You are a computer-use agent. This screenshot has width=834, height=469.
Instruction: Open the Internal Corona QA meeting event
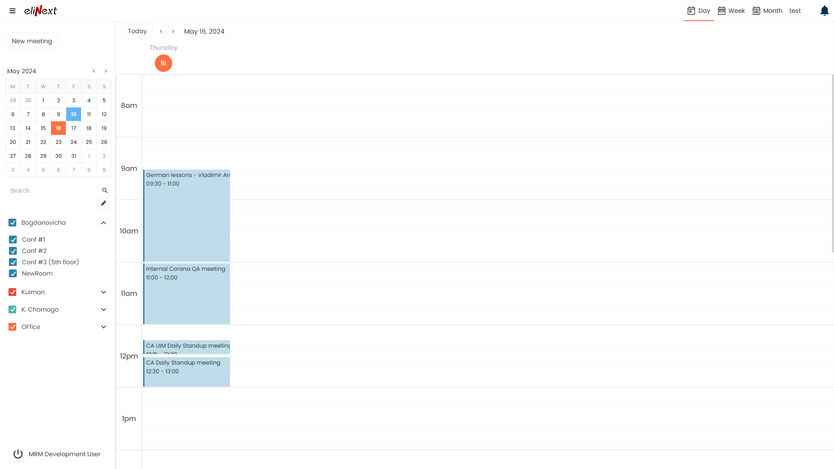coord(187,293)
